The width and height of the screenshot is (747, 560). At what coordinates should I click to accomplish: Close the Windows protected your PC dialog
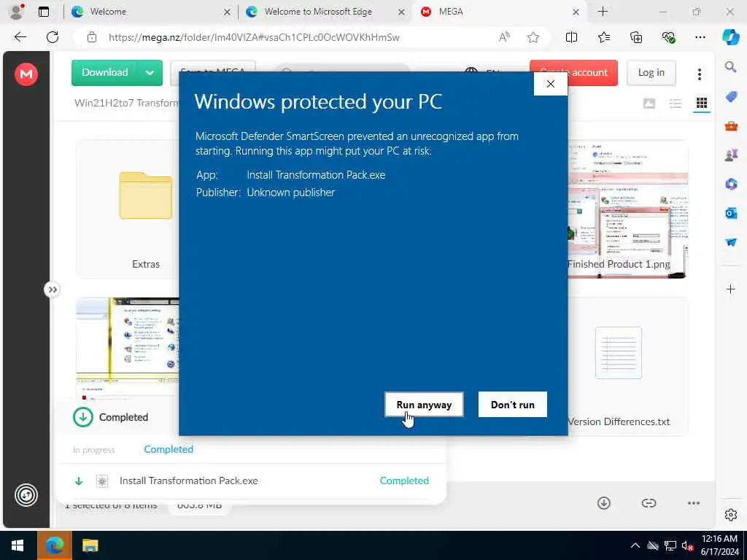click(x=550, y=84)
